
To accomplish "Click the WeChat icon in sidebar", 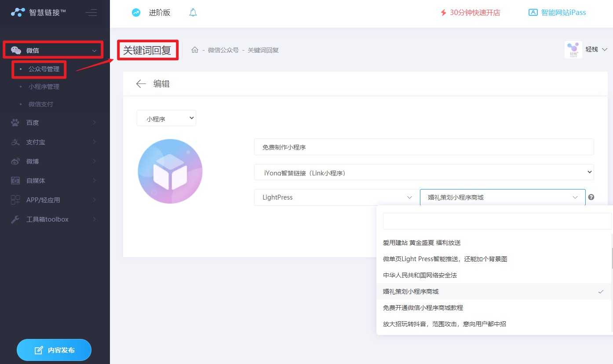I will (x=16, y=50).
